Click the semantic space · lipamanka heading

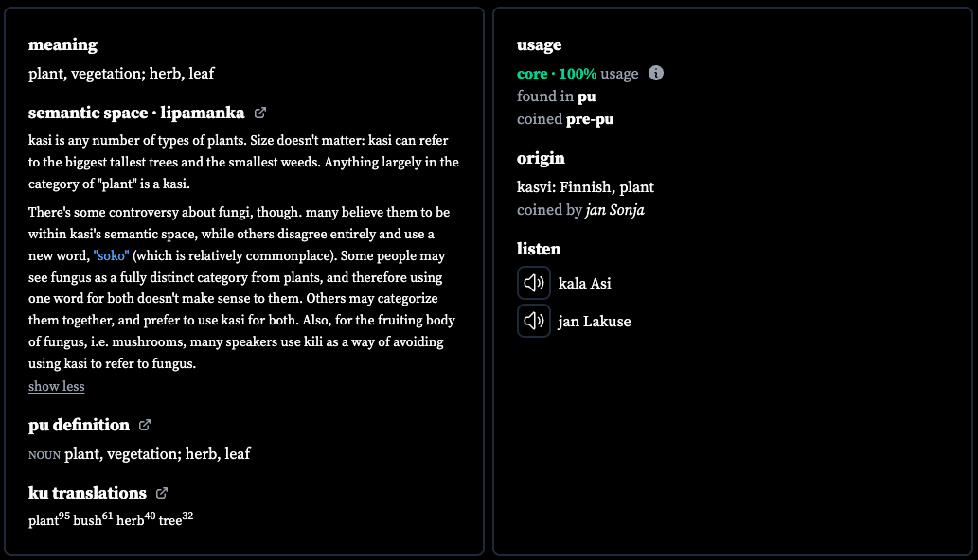coord(136,113)
